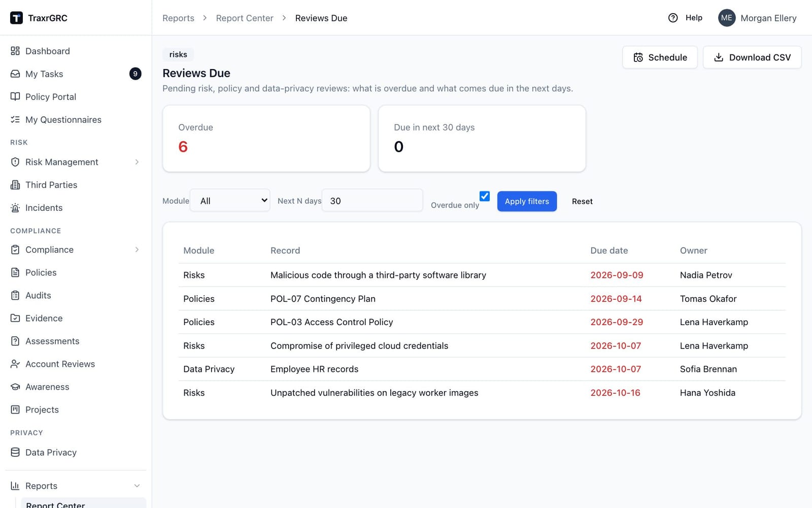
Task: Click the Apply filters button
Action: tap(527, 201)
